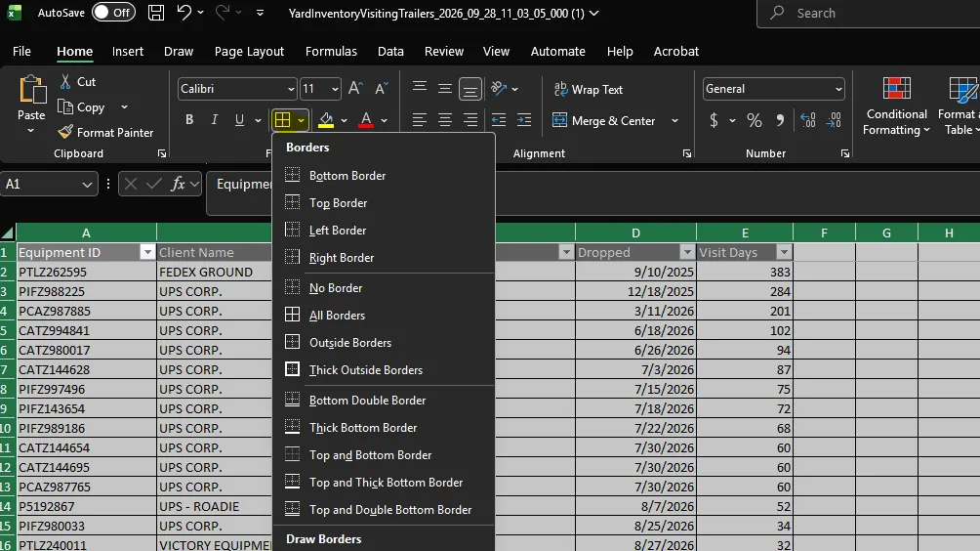Open Conditional Formatting
Screen dimensions: 980x551
[896, 106]
